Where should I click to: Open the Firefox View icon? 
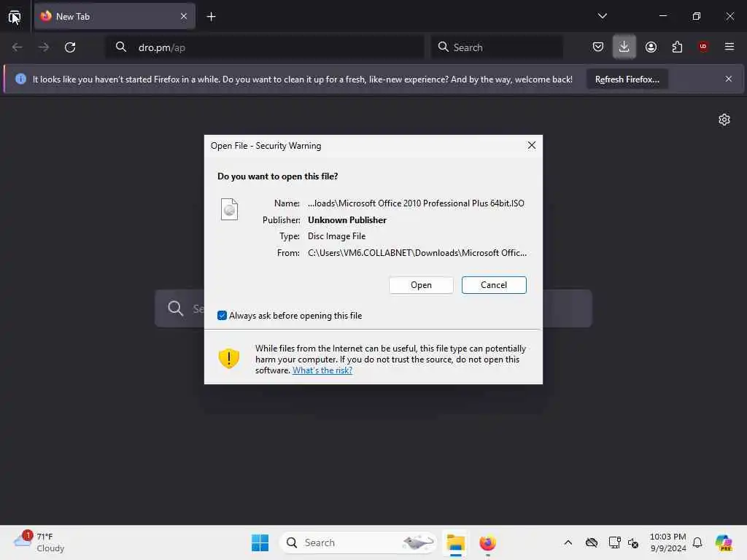[15, 17]
